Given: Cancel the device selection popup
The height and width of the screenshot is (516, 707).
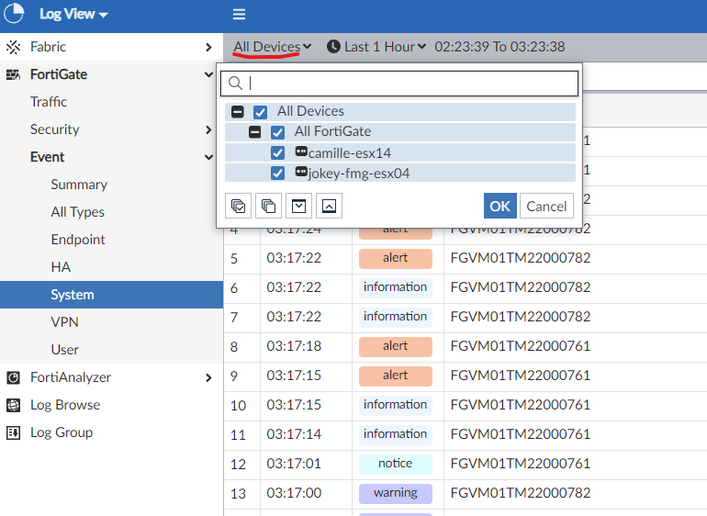Looking at the screenshot, I should [546, 206].
